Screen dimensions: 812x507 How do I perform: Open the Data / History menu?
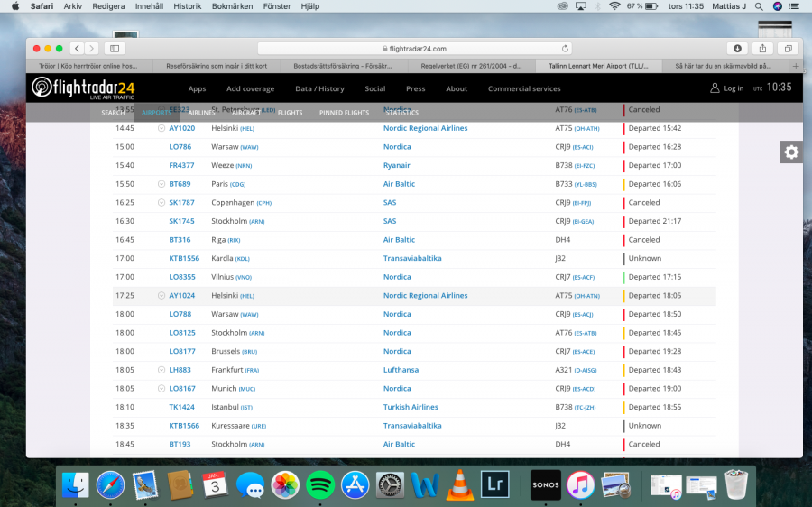coord(319,88)
